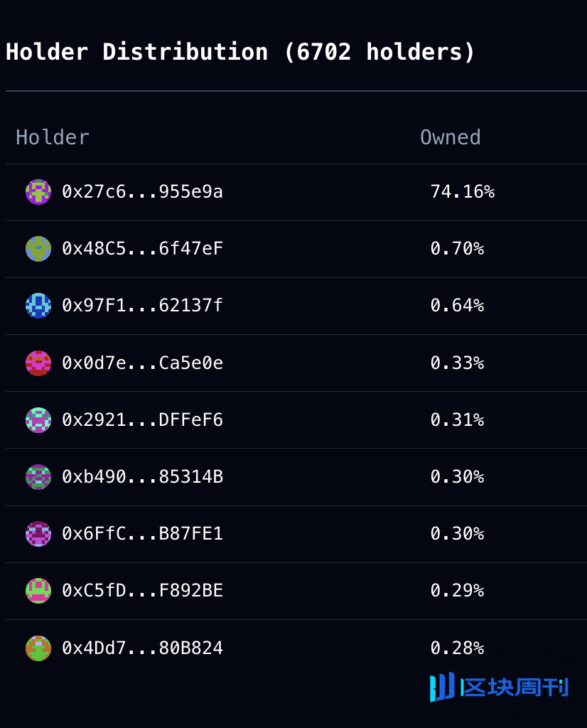
Task: Click the Owned column header
Action: 450,137
